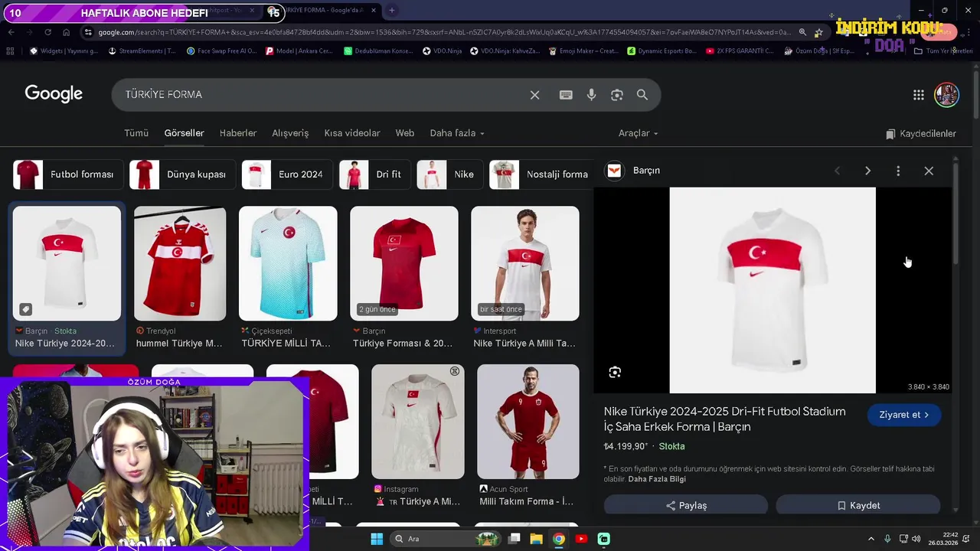Switch to Tümü results tab

pos(136,133)
